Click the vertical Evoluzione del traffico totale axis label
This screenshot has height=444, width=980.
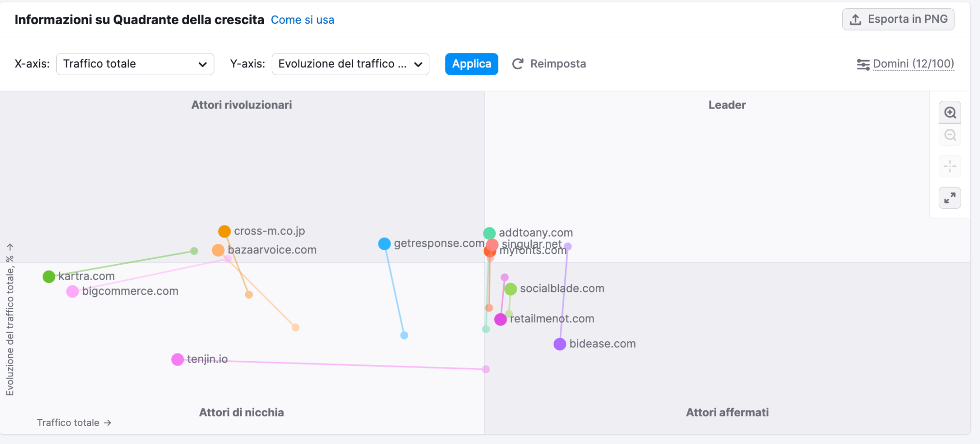(10, 320)
